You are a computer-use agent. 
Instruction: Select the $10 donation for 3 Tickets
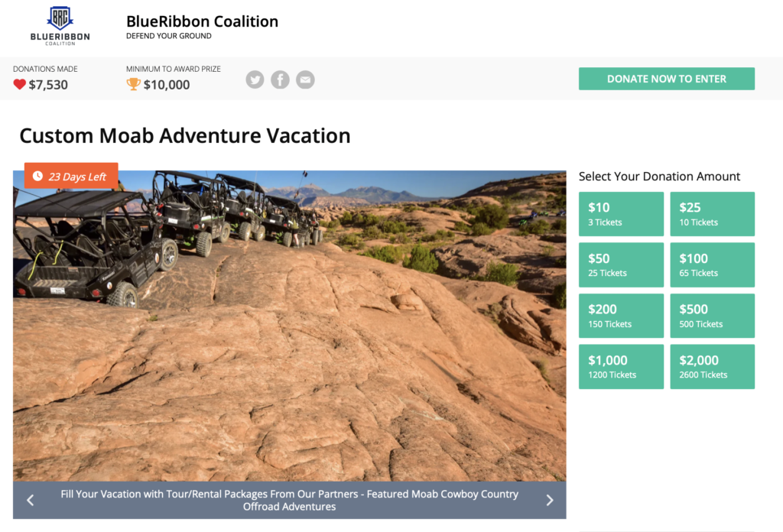621,214
